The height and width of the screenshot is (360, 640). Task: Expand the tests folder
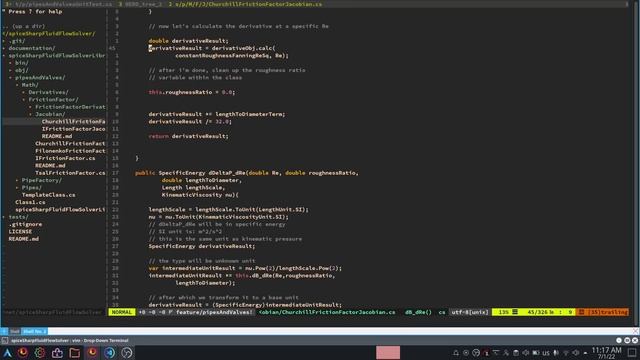(16, 217)
